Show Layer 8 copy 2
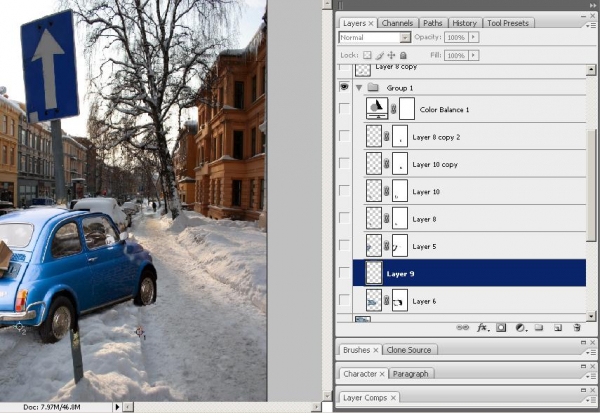The height and width of the screenshot is (413, 600). tap(344, 136)
